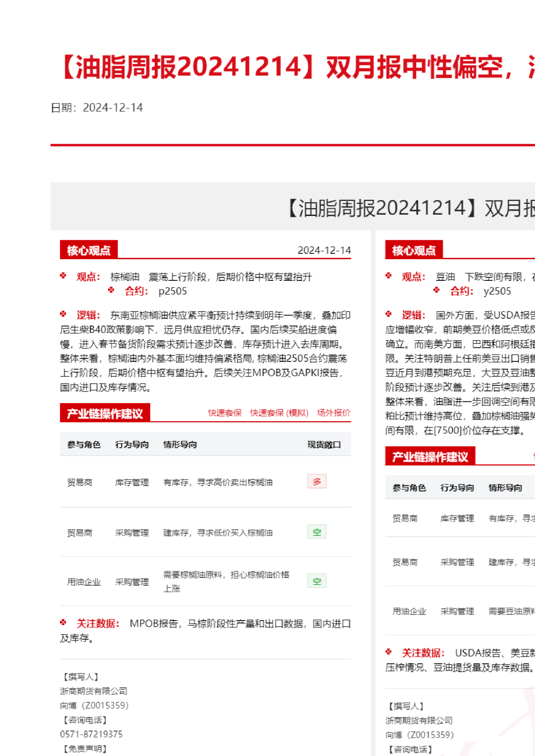Click the red diamond bullet before 观点 棕榈油
Viewport: 535px width, 756px height.
[63, 276]
